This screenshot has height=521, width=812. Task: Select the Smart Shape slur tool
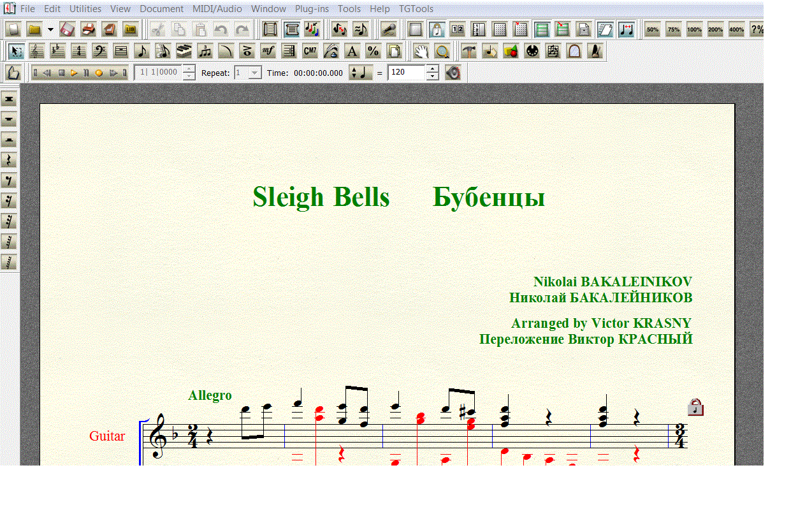226,51
